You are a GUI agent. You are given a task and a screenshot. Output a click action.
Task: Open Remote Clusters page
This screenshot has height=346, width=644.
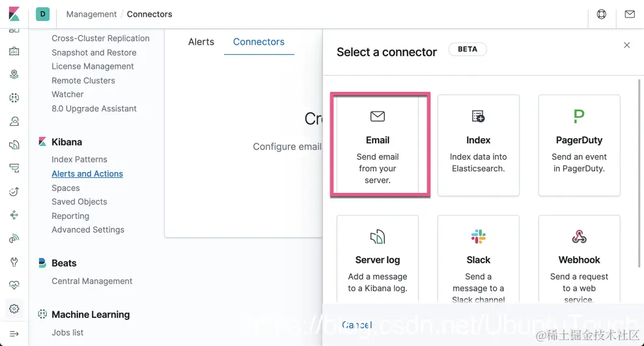click(x=83, y=81)
